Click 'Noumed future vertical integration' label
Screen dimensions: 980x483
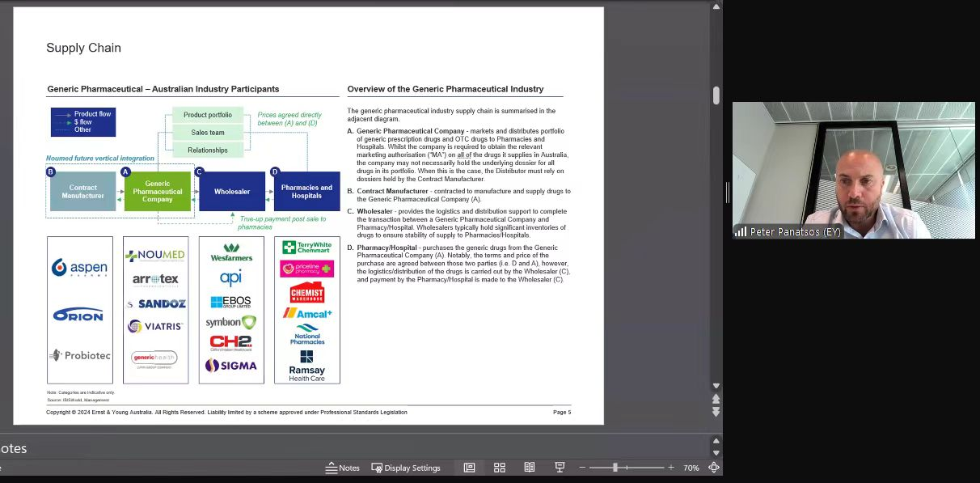pos(100,159)
